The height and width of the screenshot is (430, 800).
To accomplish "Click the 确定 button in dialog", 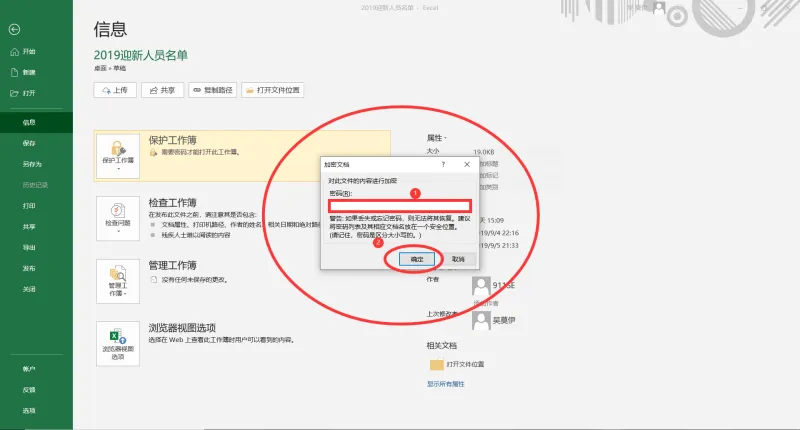I will [x=417, y=259].
